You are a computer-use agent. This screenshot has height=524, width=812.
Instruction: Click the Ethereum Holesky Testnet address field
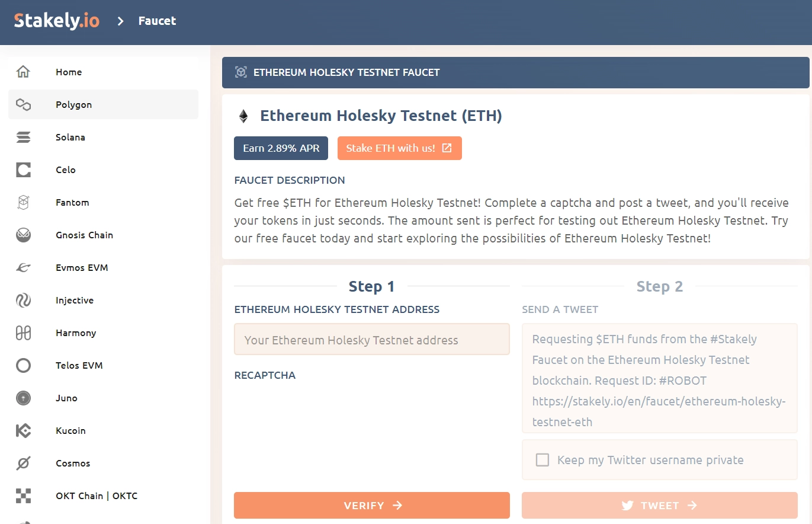[371, 340]
